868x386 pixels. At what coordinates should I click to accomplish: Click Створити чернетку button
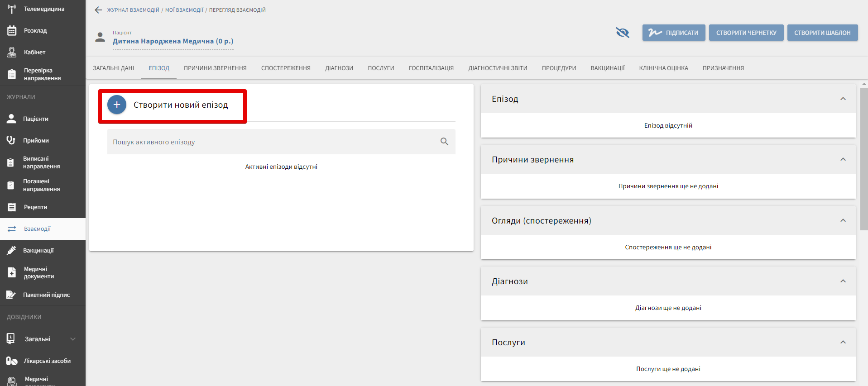746,33
